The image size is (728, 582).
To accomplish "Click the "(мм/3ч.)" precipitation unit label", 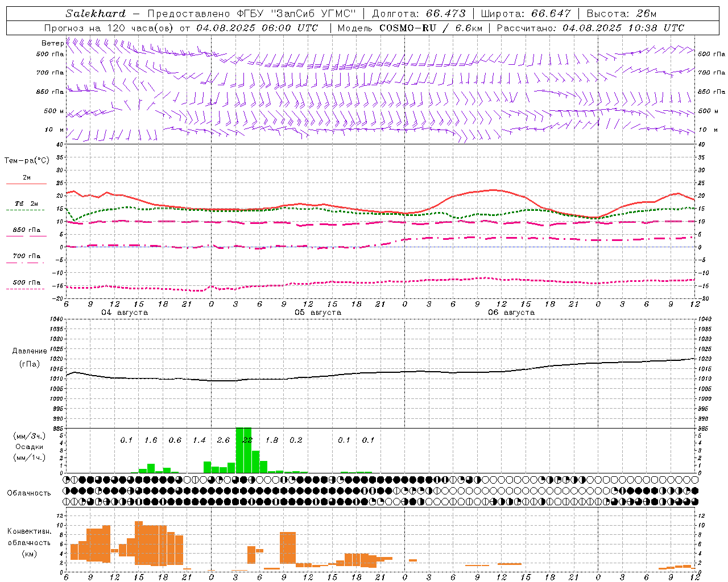I will (x=29, y=436).
